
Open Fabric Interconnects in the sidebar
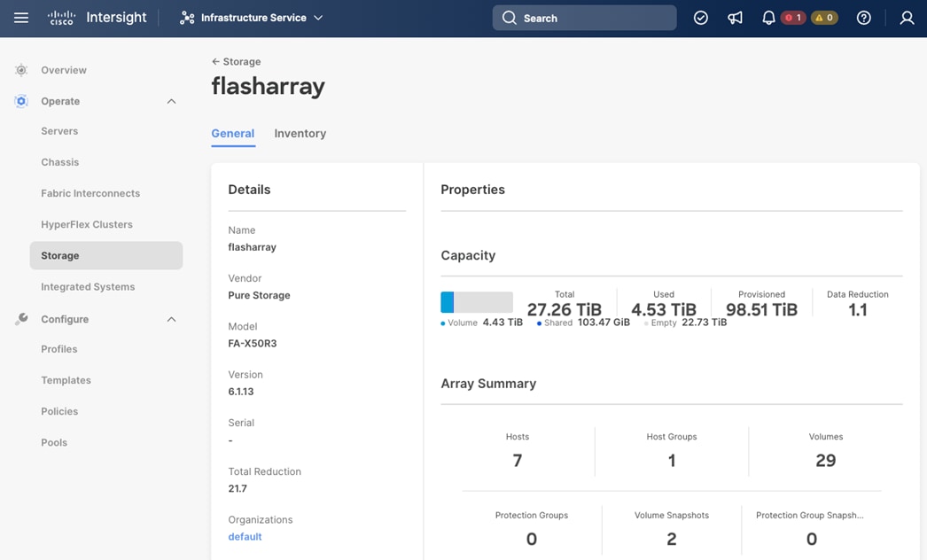pos(90,193)
